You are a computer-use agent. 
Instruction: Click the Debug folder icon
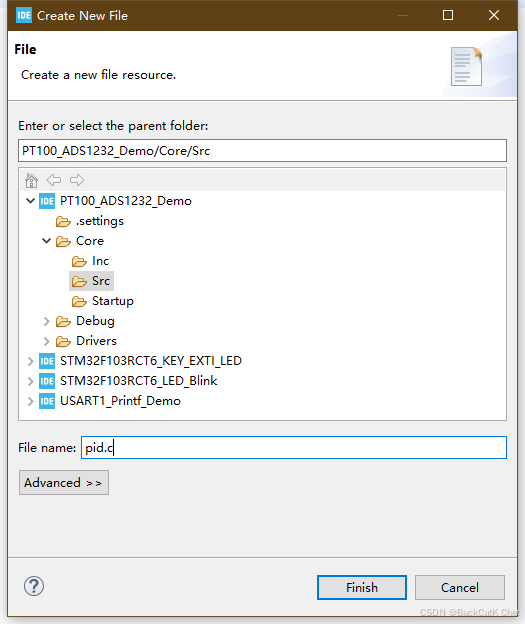coord(63,321)
